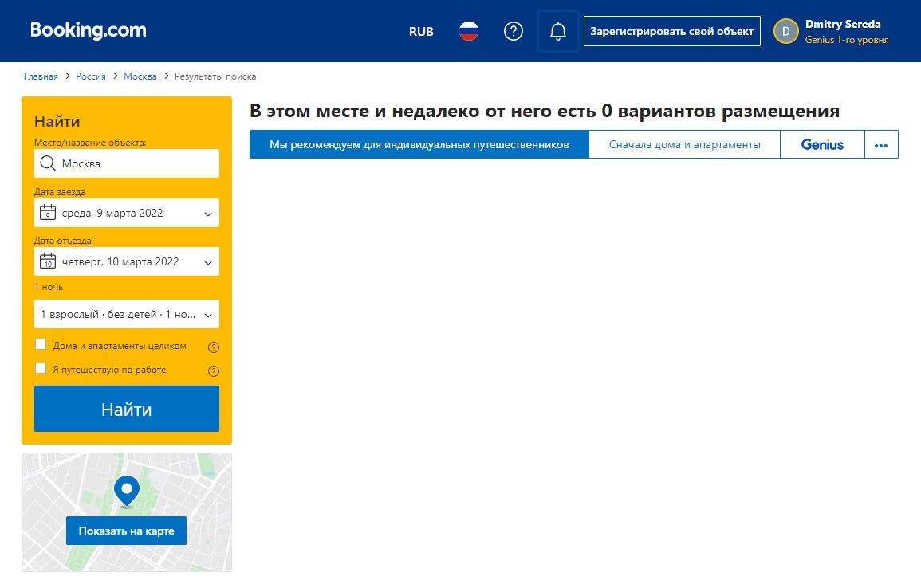Click help icon next to 'Я путешествую по работе'
Screen dimensions: 921x588
point(213,370)
